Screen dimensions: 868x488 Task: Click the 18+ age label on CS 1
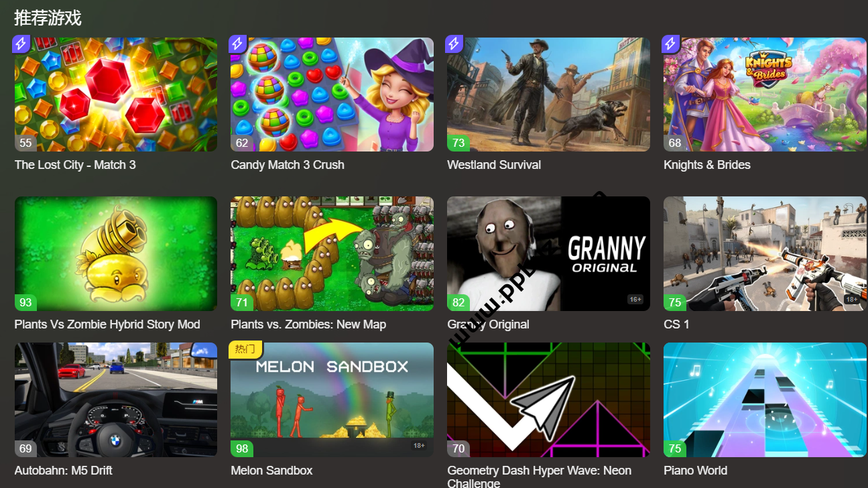851,299
